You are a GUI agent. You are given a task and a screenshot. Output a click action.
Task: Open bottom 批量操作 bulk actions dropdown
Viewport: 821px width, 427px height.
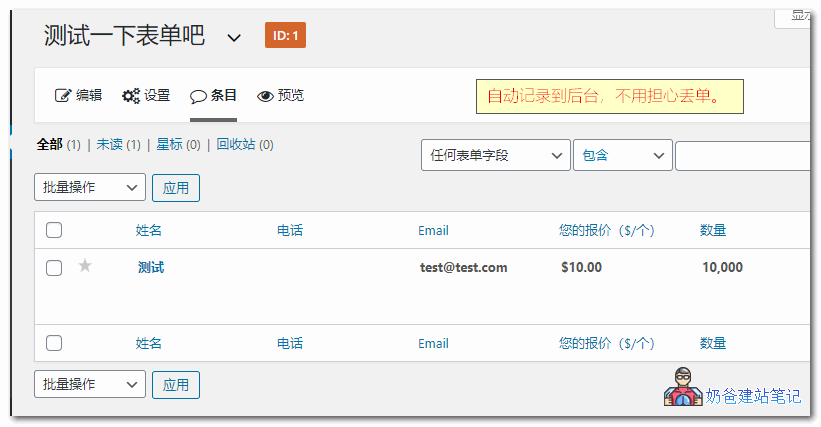coord(90,384)
